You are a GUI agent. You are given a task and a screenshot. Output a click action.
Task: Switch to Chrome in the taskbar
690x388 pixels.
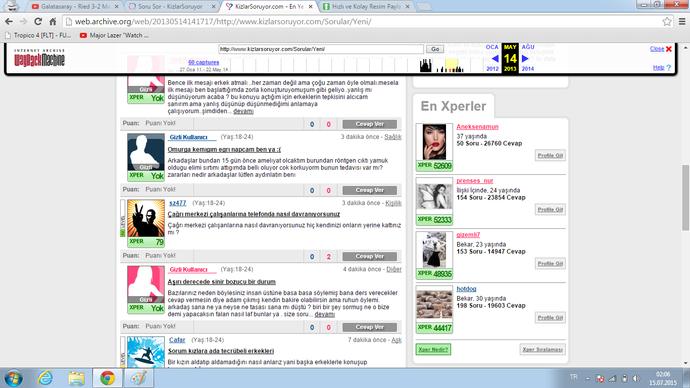107,378
